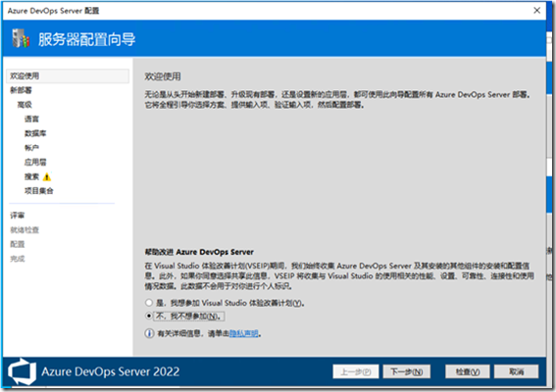
Task: Select the 就绪检查 step
Action: click(25, 230)
